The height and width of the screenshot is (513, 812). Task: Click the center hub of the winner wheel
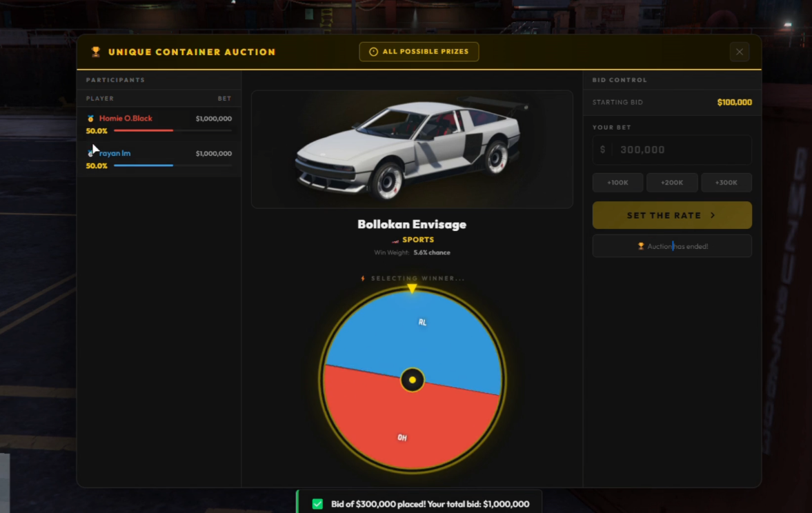[413, 380]
